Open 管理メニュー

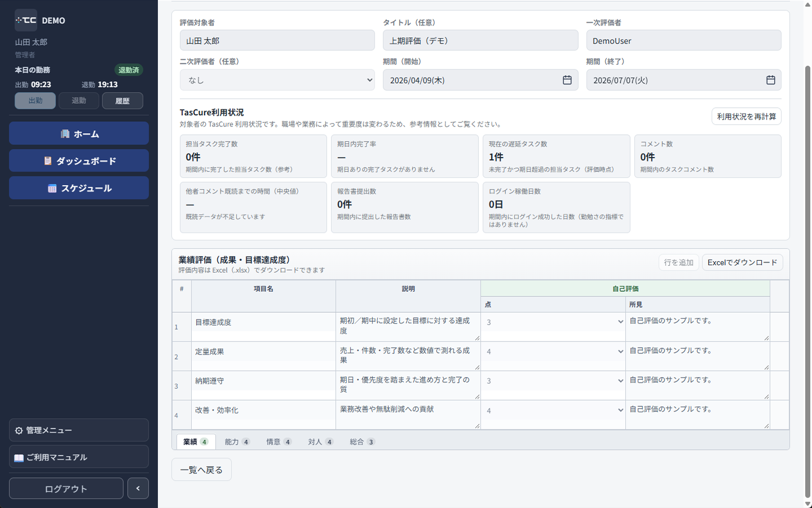click(79, 430)
